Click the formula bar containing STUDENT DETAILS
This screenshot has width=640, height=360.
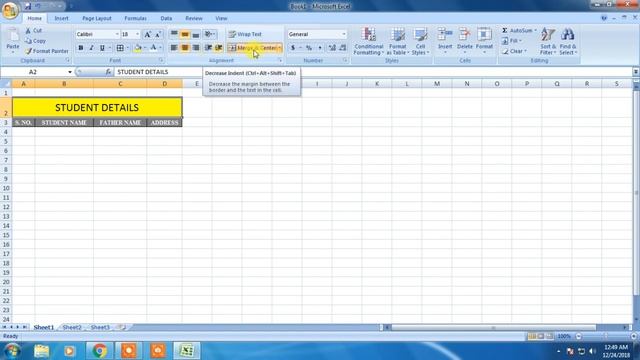[373, 72]
